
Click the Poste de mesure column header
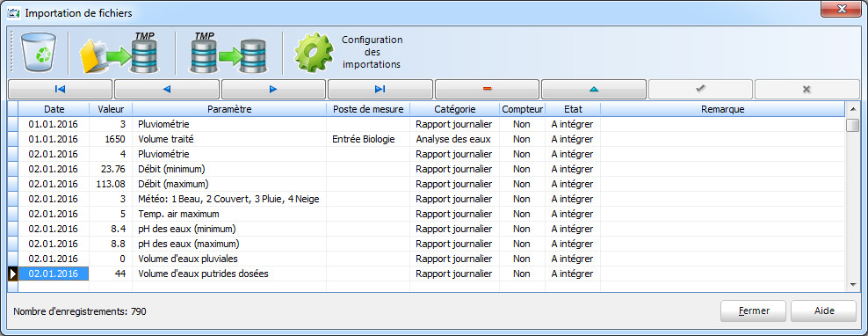coord(368,109)
